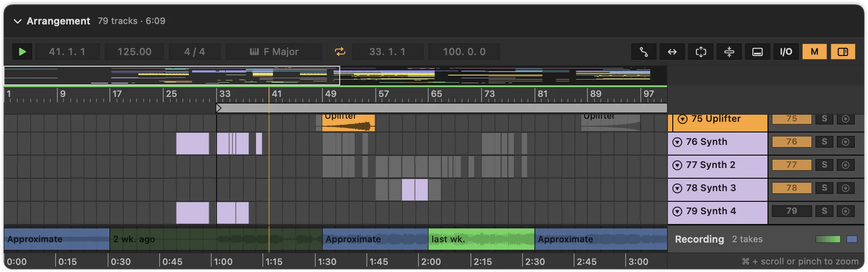Click ruler marker at bar 49
This screenshot has width=868, height=272.
tap(330, 94)
